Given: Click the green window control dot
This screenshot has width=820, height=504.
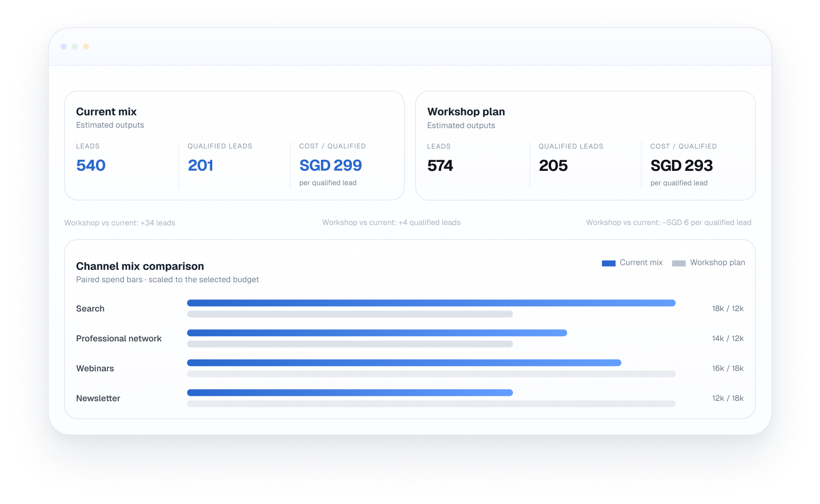Looking at the screenshot, I should point(75,47).
